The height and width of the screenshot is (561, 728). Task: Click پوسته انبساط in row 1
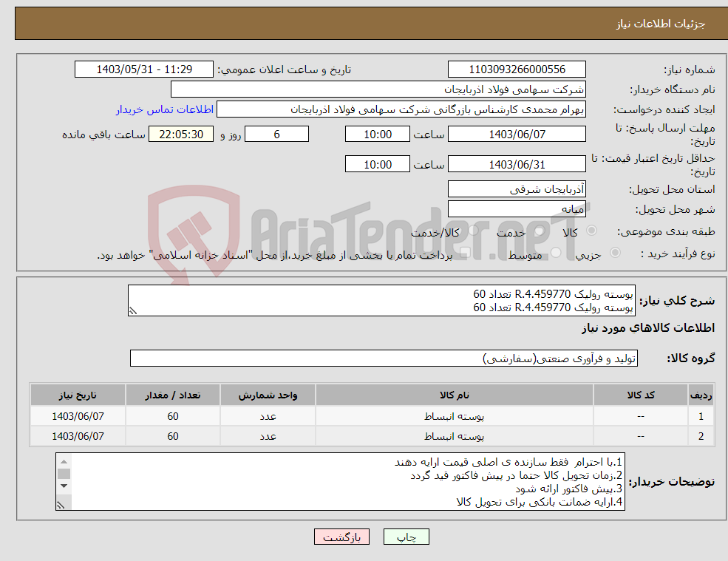point(455,416)
